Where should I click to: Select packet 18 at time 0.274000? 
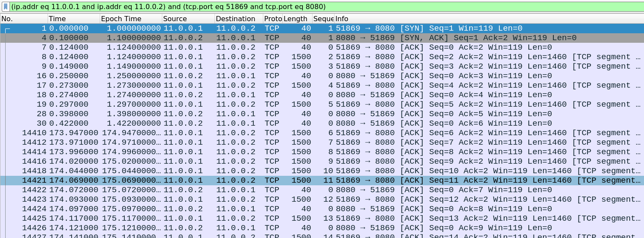(x=322, y=95)
